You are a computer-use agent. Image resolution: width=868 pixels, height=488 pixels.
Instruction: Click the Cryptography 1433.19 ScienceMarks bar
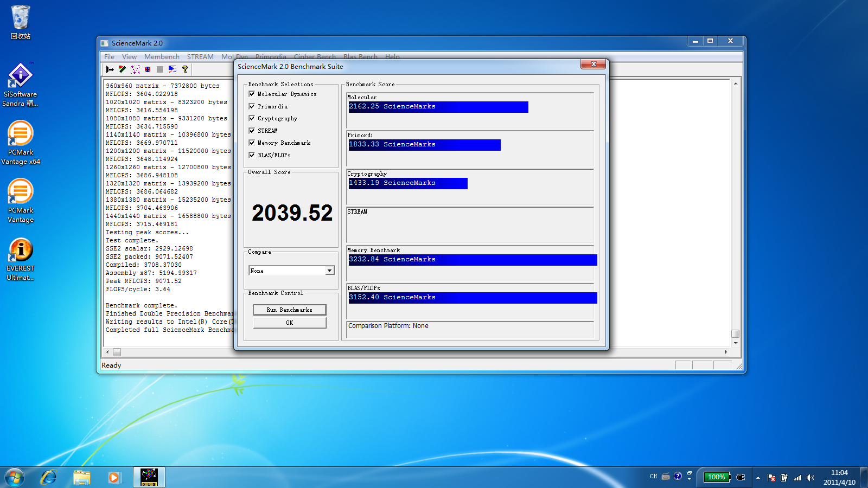point(408,183)
